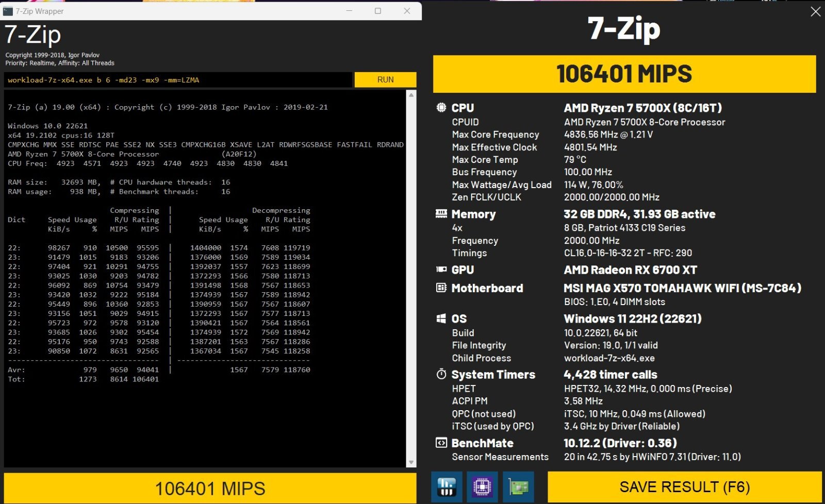The height and width of the screenshot is (504, 825).
Task: Launch HWiNFO from the bottom icon row
Action: coord(447,486)
